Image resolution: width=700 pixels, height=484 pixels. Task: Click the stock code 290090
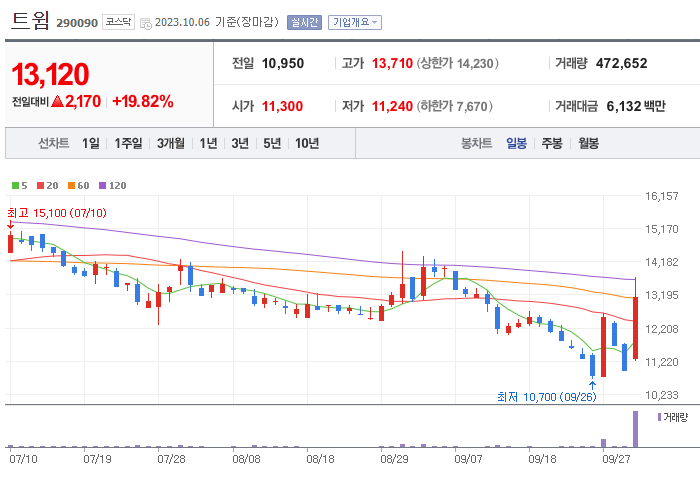click(x=77, y=23)
